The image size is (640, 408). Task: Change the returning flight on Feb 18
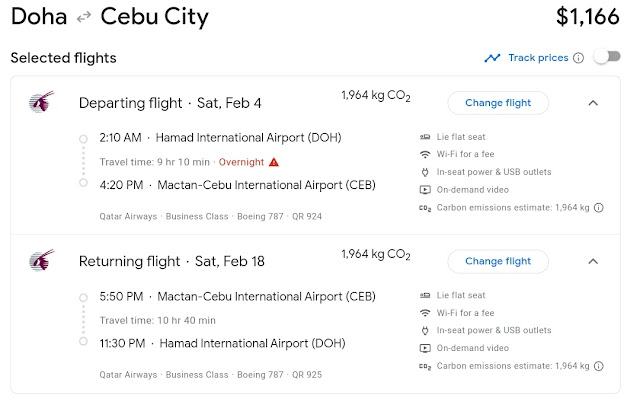click(498, 261)
